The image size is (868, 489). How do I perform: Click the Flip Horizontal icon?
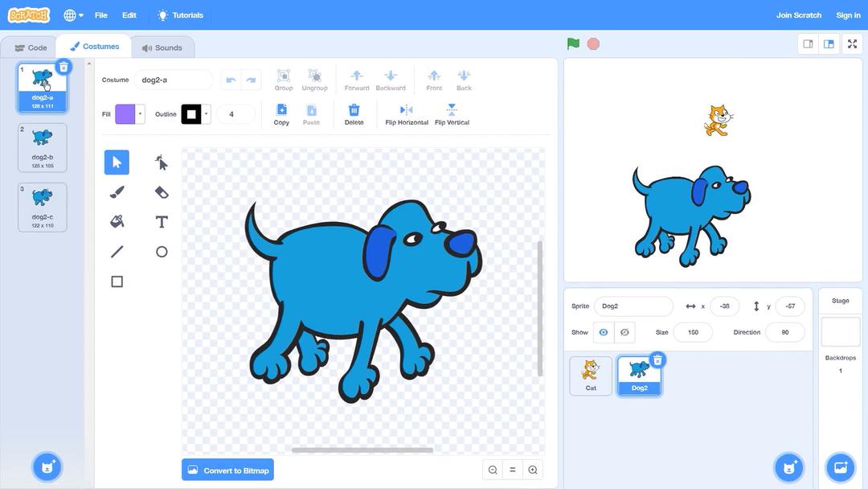406,110
